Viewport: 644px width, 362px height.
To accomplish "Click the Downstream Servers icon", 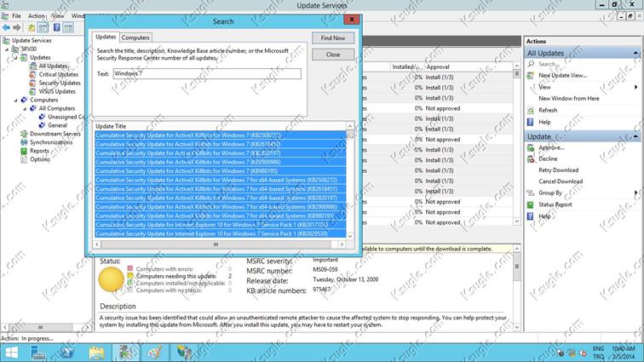I will coord(24,134).
